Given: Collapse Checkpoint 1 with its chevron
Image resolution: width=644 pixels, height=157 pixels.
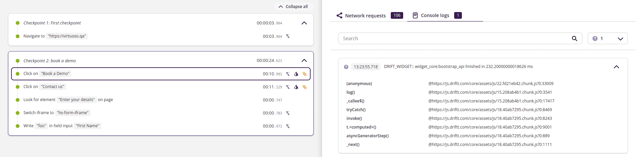Looking at the screenshot, I should (304, 23).
